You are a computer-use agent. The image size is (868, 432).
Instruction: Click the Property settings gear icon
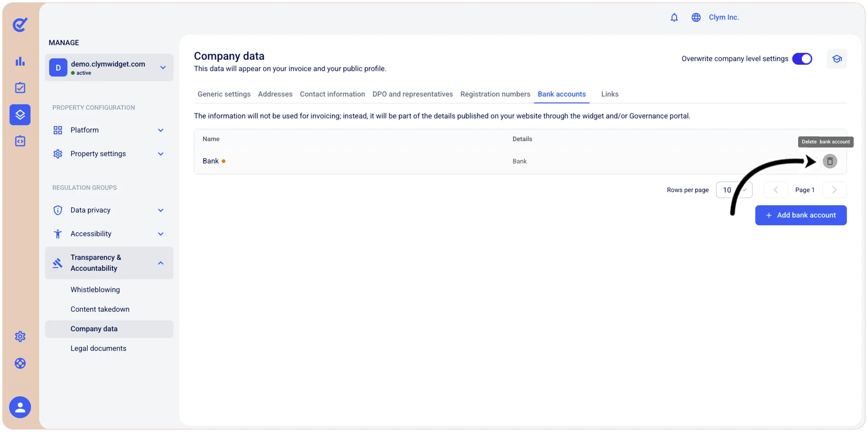(x=58, y=154)
